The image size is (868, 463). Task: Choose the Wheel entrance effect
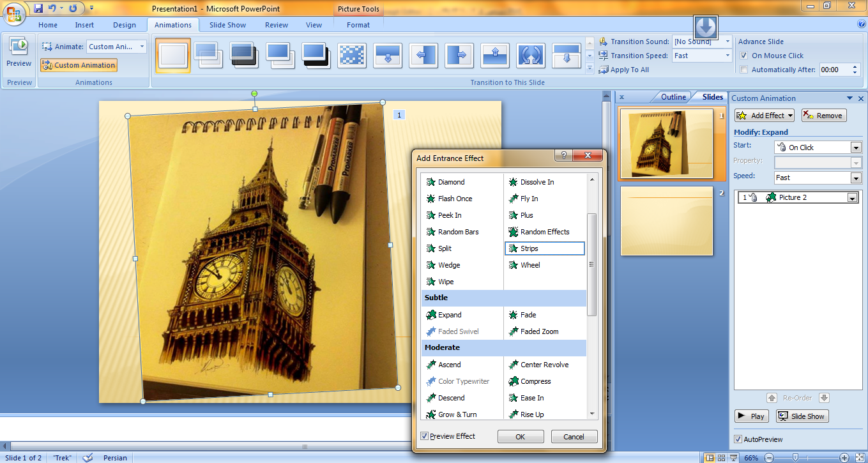[529, 265]
